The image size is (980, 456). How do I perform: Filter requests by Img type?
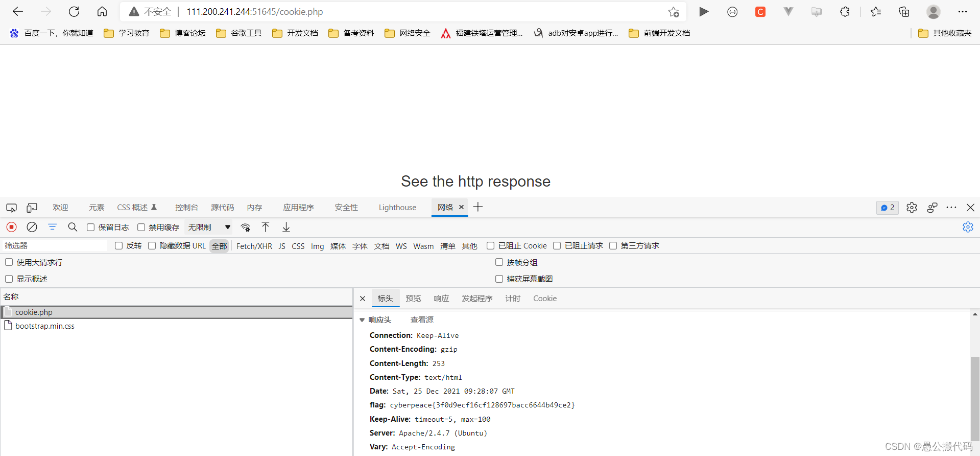pos(317,246)
